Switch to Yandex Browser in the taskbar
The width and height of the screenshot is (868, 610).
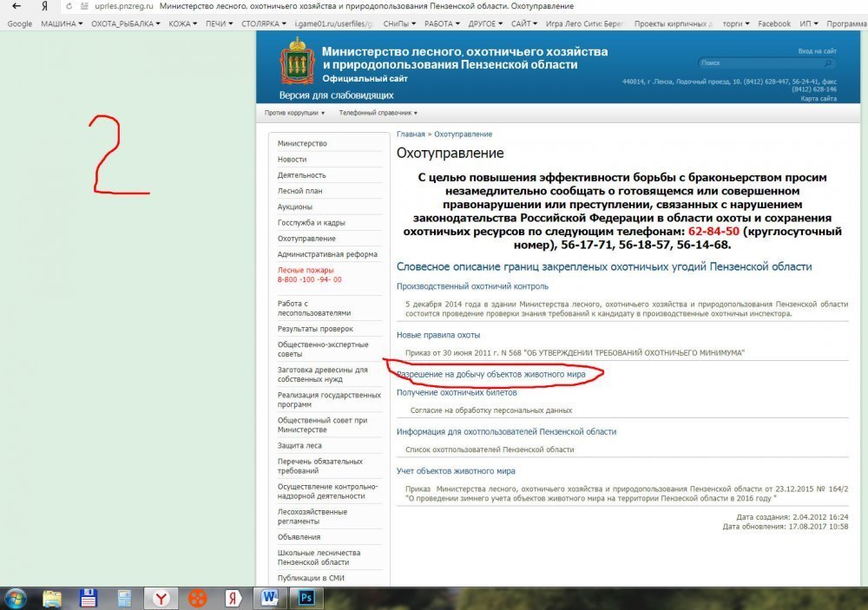161,597
